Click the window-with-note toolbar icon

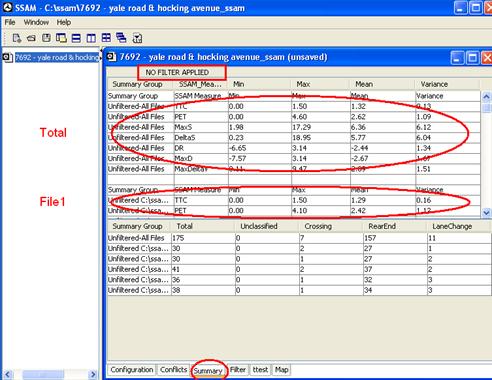click(x=61, y=38)
